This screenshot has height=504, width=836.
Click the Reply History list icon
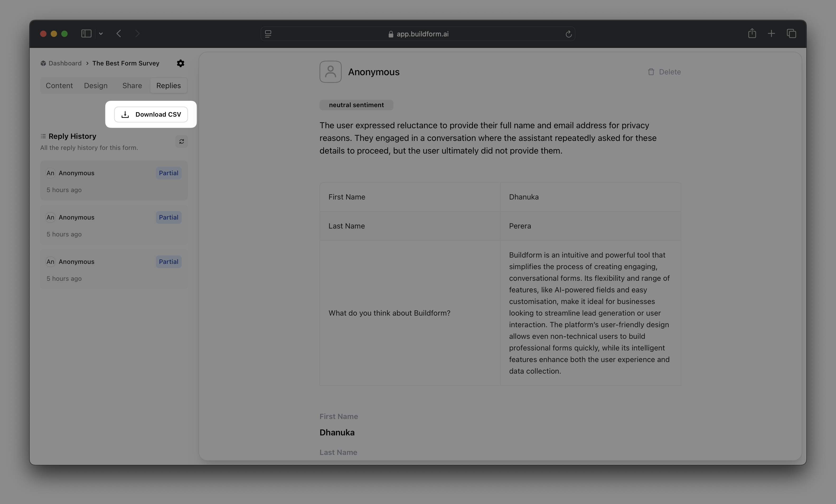pos(43,136)
